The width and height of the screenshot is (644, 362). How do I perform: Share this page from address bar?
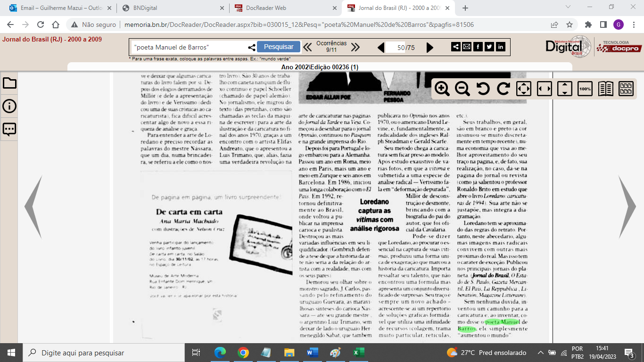tap(554, 25)
